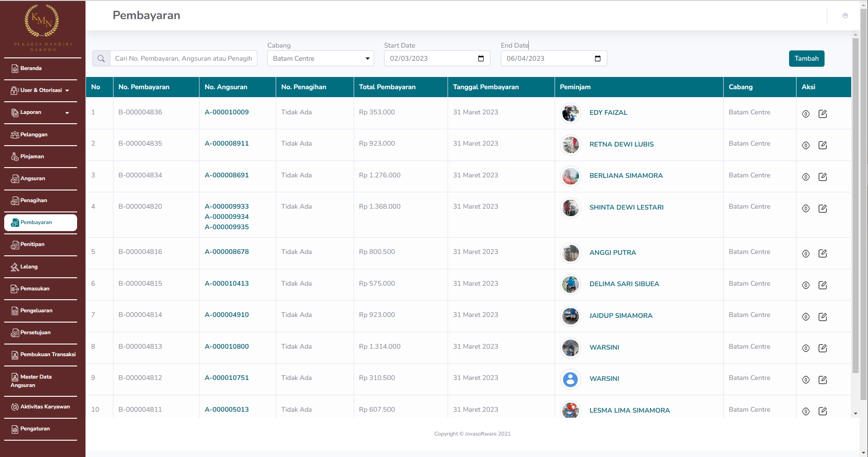Open the Penagihan menu item
This screenshot has width=868, height=457.
34,200
